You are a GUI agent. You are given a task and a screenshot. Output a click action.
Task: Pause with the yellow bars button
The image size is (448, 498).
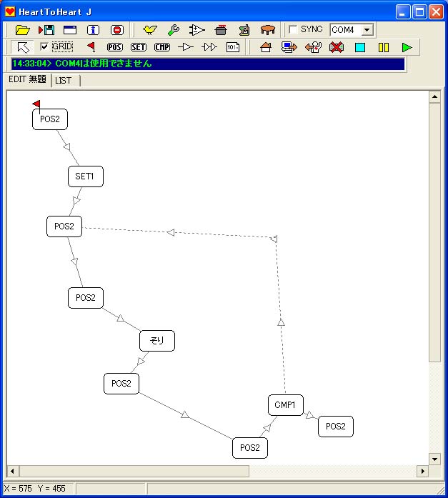click(x=384, y=48)
